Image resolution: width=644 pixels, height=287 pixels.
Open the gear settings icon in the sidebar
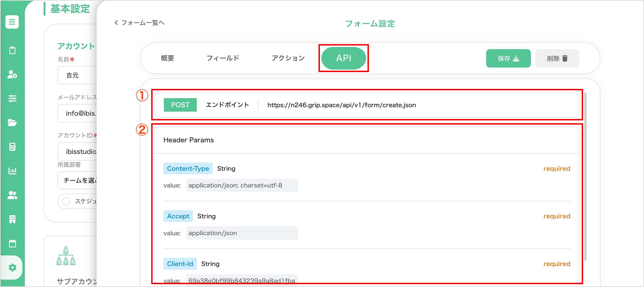point(12,268)
